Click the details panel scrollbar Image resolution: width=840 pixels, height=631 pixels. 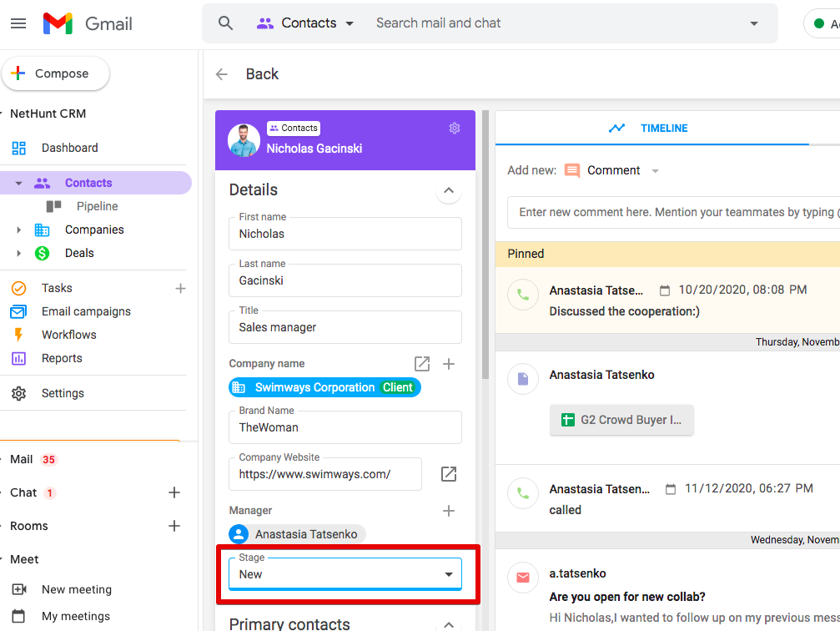point(485,245)
